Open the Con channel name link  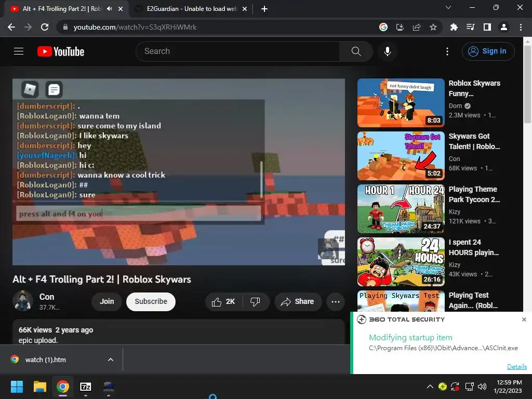pos(47,297)
